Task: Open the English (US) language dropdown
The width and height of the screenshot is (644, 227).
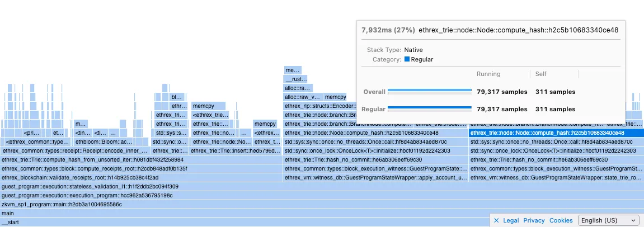Action: (x=608, y=220)
